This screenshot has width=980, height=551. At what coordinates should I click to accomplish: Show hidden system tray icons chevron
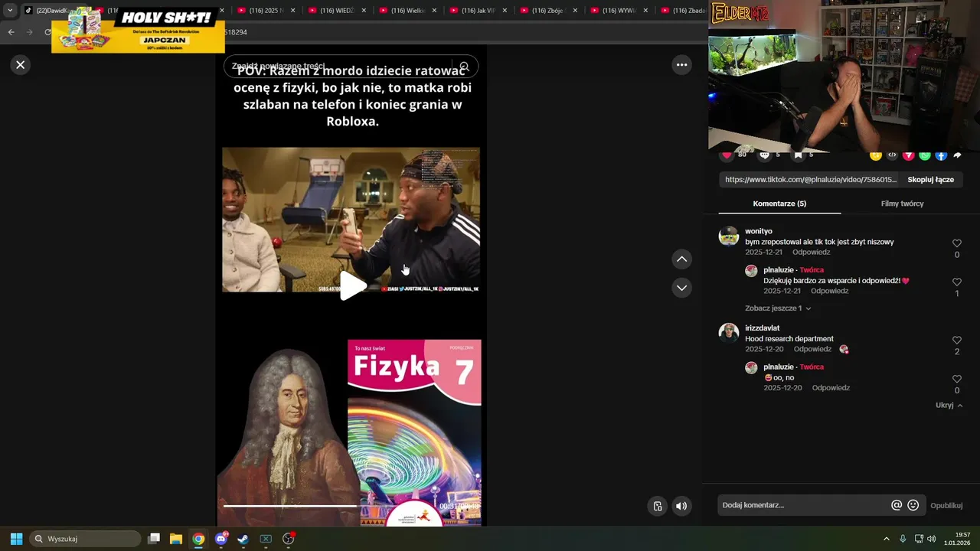click(x=887, y=539)
